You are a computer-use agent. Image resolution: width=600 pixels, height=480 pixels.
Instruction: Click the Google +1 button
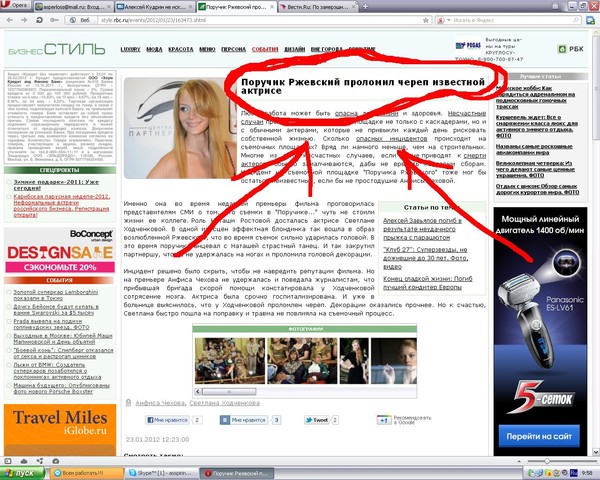pos(384,420)
